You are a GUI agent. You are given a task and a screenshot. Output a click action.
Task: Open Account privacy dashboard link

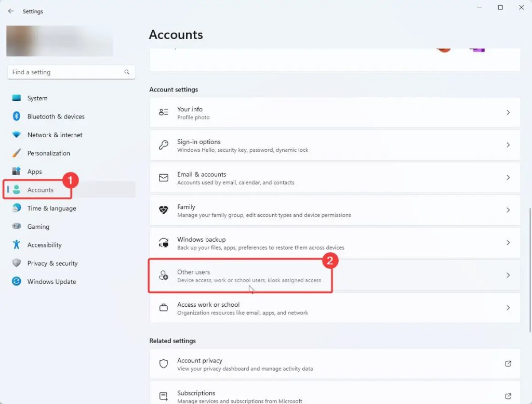335,363
